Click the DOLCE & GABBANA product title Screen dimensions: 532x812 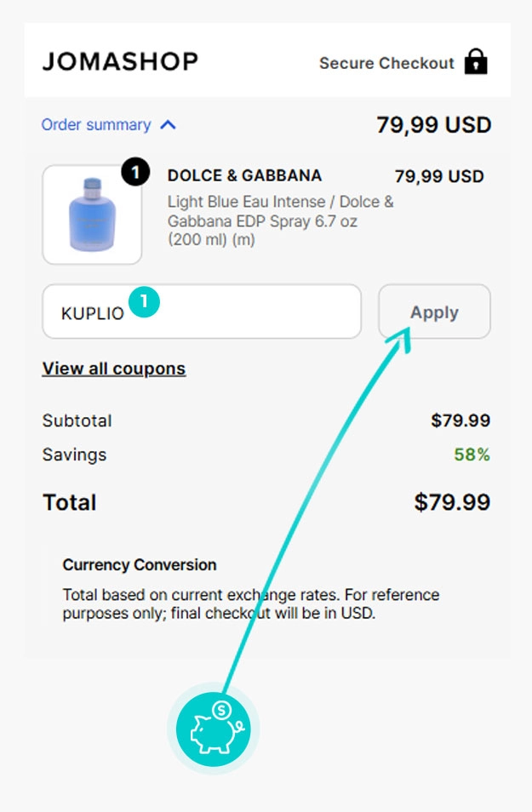point(244,175)
